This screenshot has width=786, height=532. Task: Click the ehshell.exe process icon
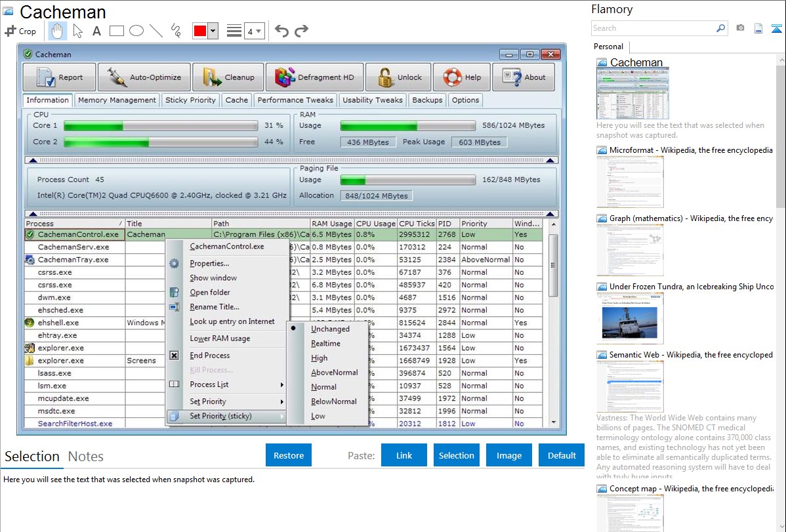point(30,322)
